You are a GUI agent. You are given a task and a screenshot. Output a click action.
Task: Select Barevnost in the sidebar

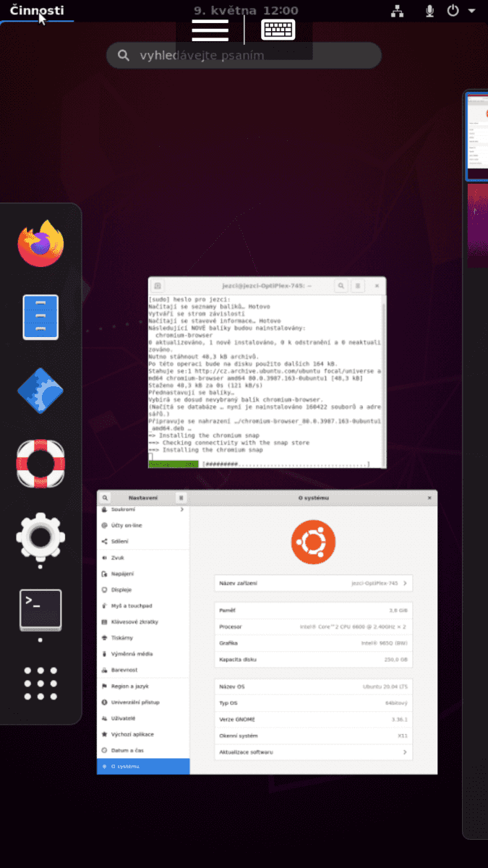pos(143,670)
